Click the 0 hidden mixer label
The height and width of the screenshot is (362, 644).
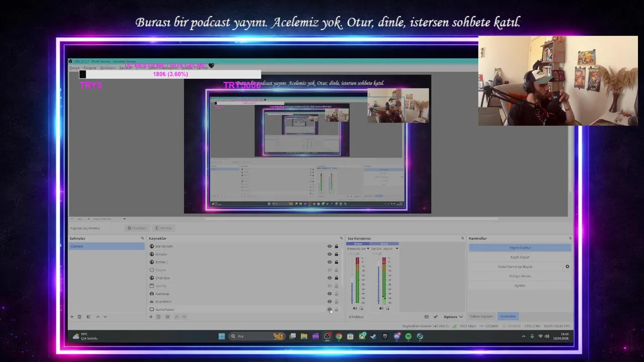coord(356,317)
